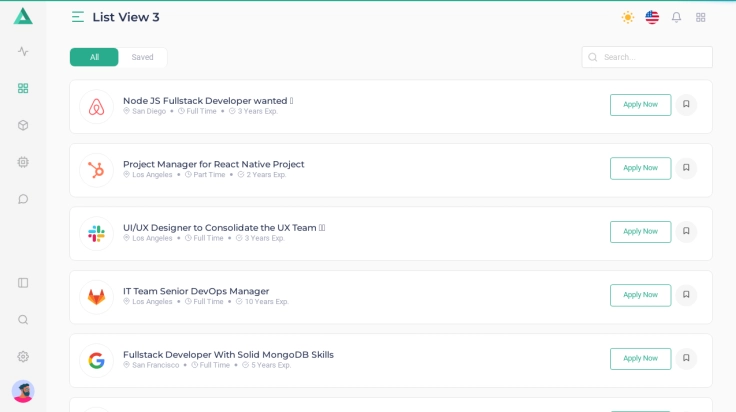Select the All tab
The height and width of the screenshot is (412, 736).
tap(94, 57)
